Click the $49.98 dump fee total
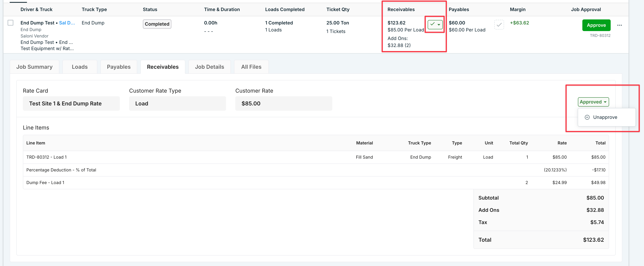This screenshot has width=644, height=266. click(x=598, y=183)
